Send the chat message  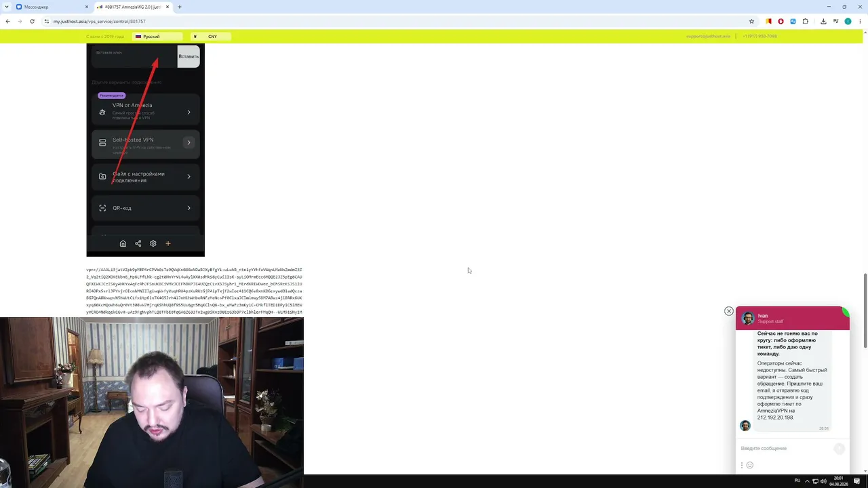click(839, 449)
